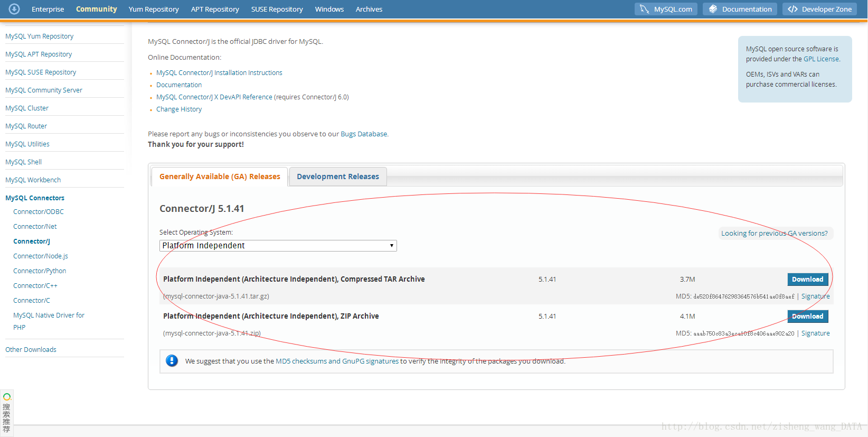Click the 3.7M file size value
This screenshot has width=868, height=437.
687,280
